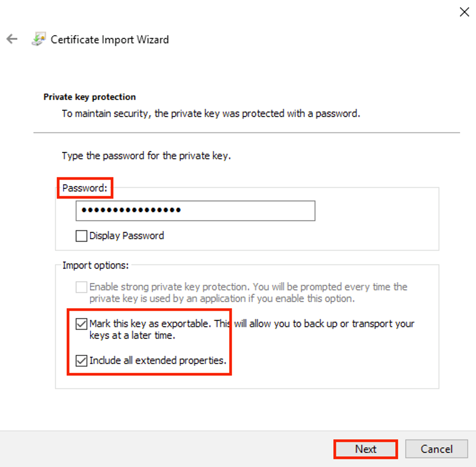Click the Import options group label
This screenshot has height=467, width=476.
pyautogui.click(x=96, y=265)
